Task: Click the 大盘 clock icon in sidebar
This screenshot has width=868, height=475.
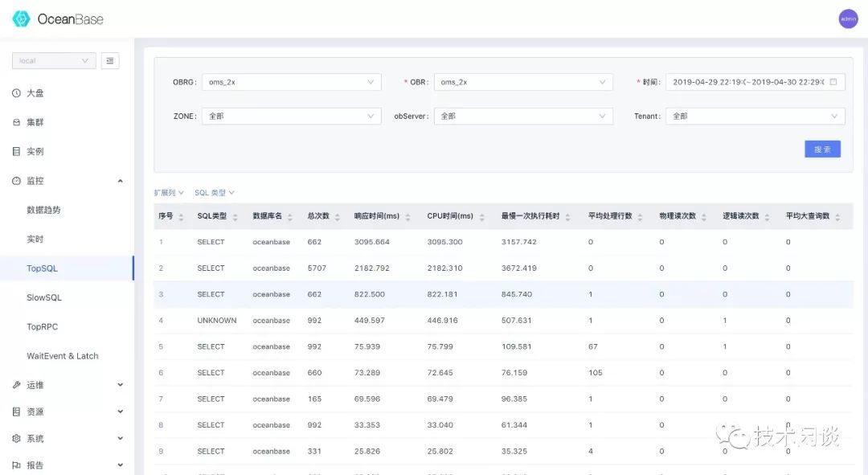Action: click(17, 93)
